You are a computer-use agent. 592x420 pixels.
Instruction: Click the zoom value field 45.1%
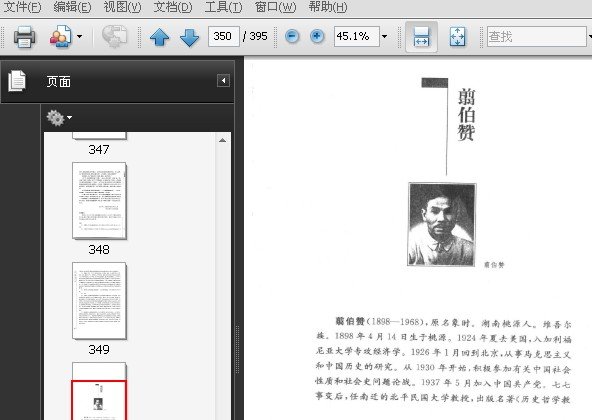pos(356,36)
